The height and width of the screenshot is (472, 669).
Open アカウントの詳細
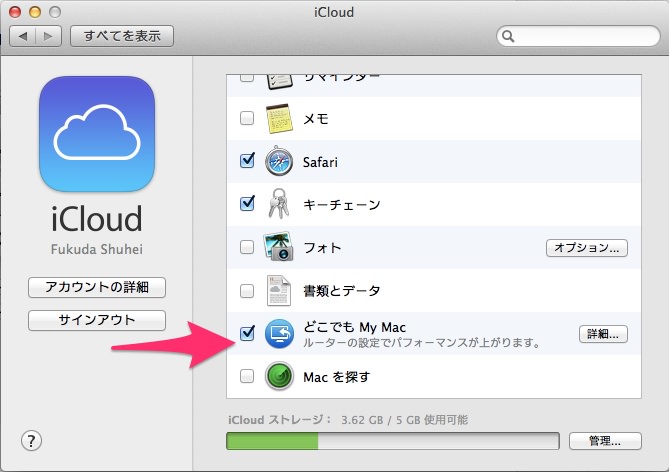coord(97,287)
